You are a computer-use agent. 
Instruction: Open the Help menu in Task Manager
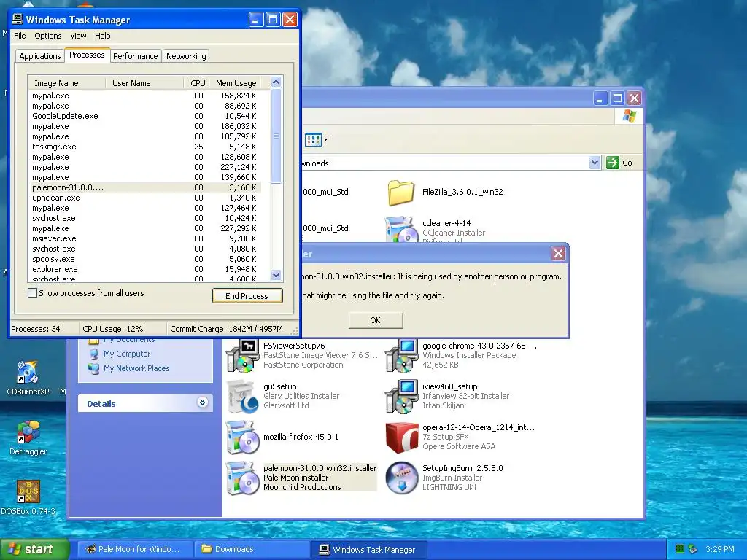pyautogui.click(x=102, y=36)
